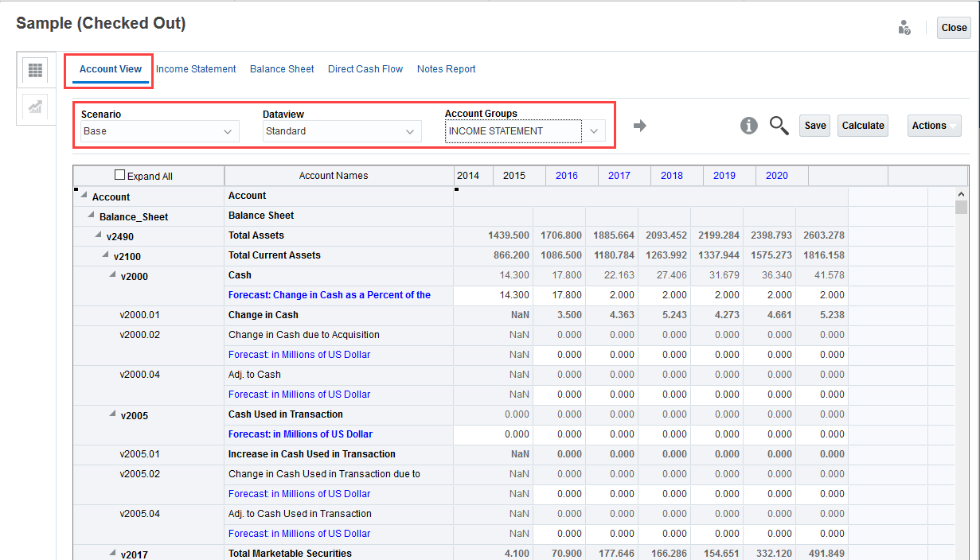Open the Dataview dropdown

coord(411,131)
